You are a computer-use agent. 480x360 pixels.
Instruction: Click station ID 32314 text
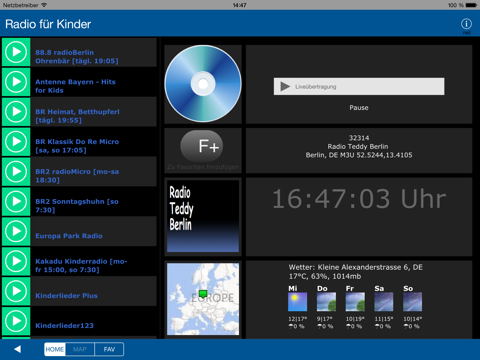pos(359,138)
